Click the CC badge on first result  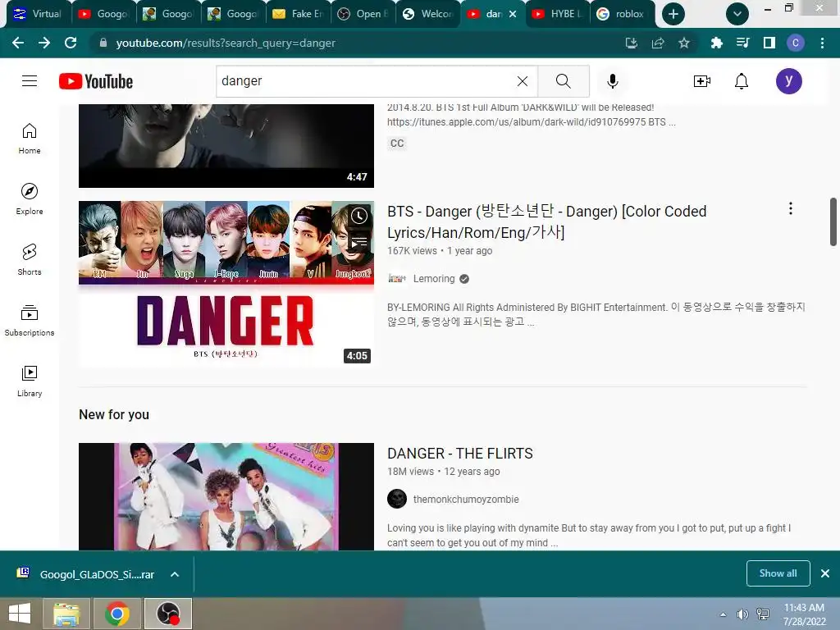[397, 143]
